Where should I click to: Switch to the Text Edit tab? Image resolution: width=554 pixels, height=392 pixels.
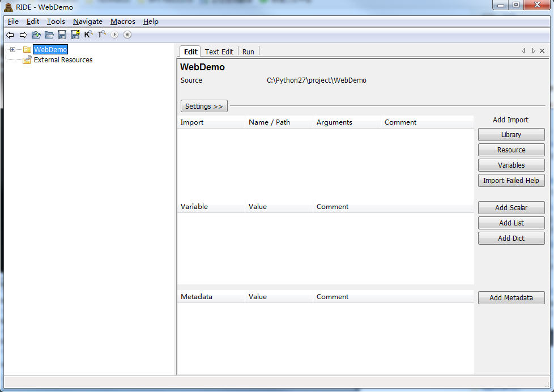coord(219,52)
